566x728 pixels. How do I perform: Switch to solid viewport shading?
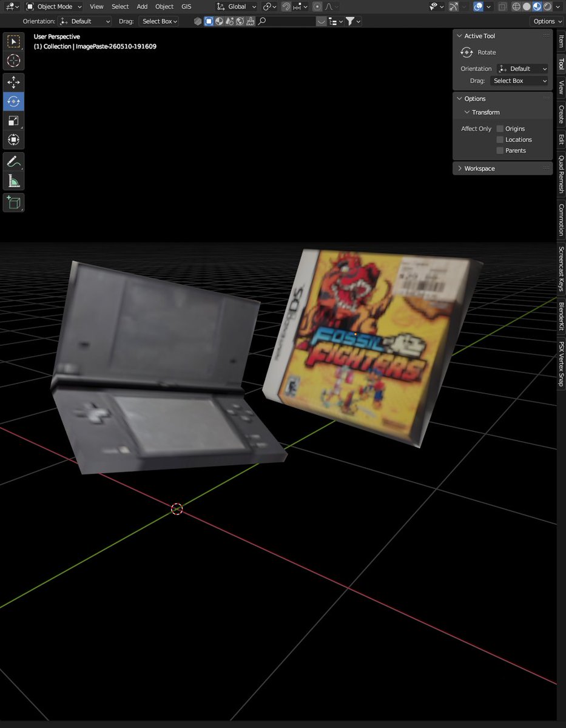(x=527, y=7)
